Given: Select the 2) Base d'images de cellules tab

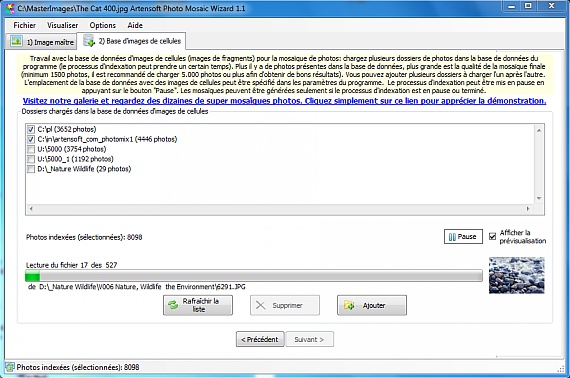Looking at the screenshot, I should click(132, 41).
